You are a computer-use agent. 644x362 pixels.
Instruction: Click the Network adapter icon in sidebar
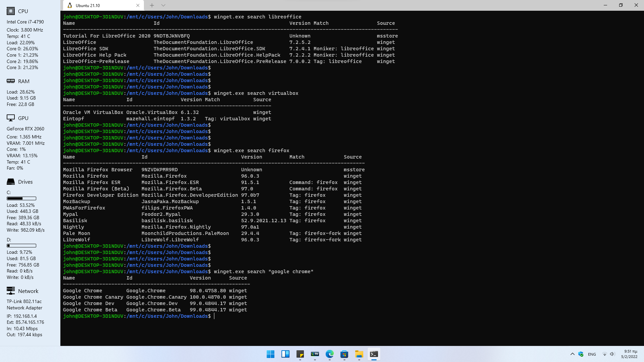(11, 291)
